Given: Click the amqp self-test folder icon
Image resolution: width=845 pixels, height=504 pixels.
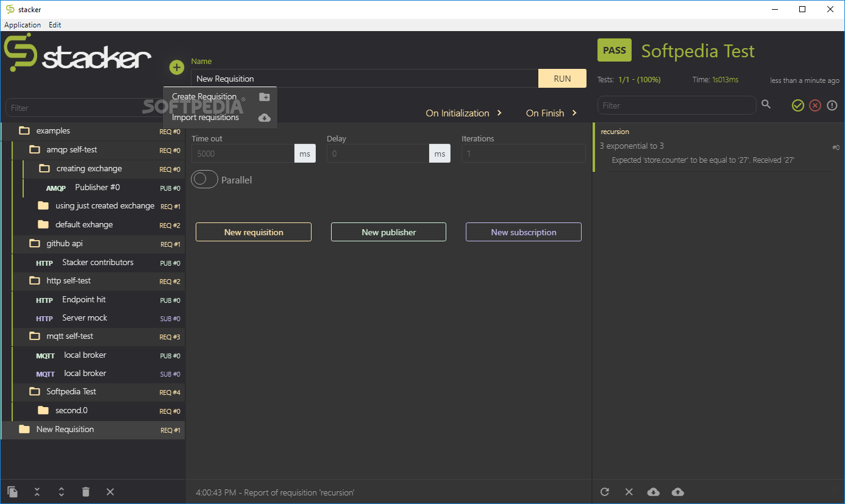Looking at the screenshot, I should click(35, 149).
